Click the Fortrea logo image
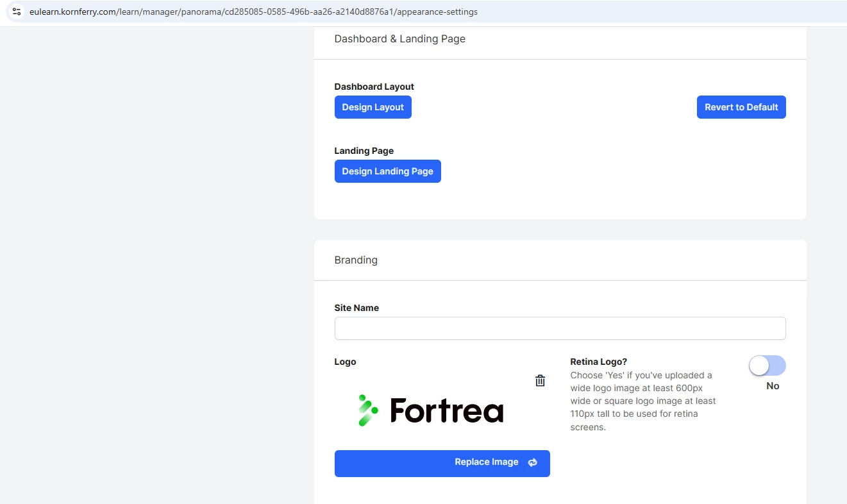Image resolution: width=847 pixels, height=504 pixels. (x=431, y=410)
